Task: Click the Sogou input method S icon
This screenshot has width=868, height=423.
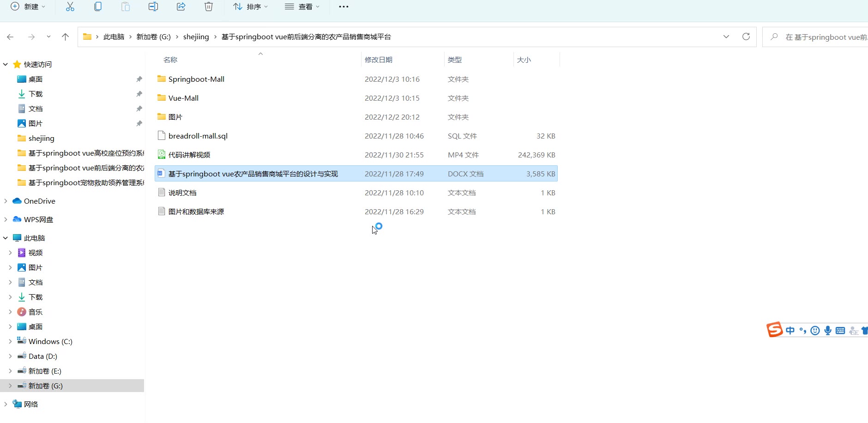Action: pyautogui.click(x=774, y=330)
